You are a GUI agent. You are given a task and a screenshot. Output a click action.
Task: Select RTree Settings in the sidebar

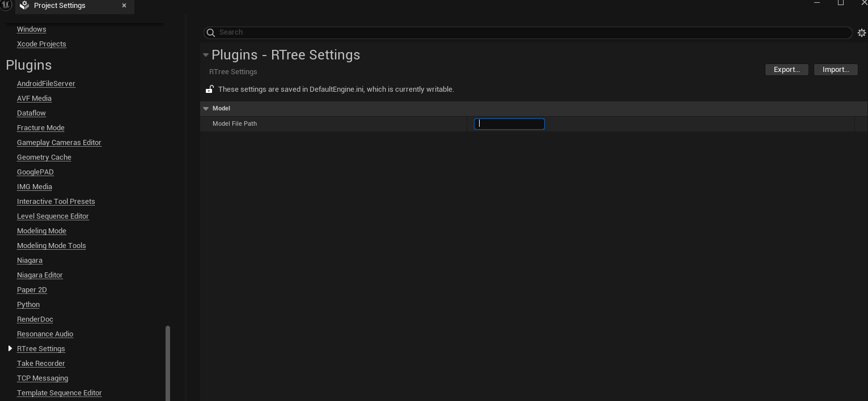tap(41, 349)
